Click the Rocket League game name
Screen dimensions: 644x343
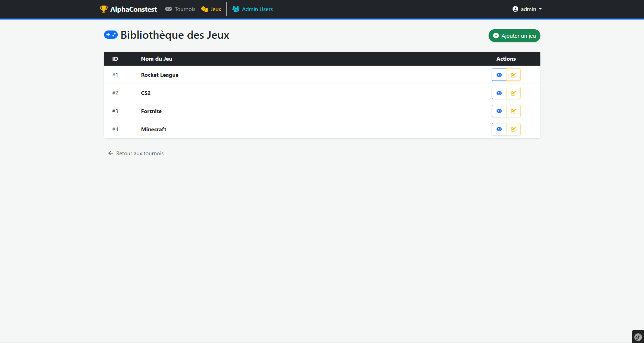160,75
